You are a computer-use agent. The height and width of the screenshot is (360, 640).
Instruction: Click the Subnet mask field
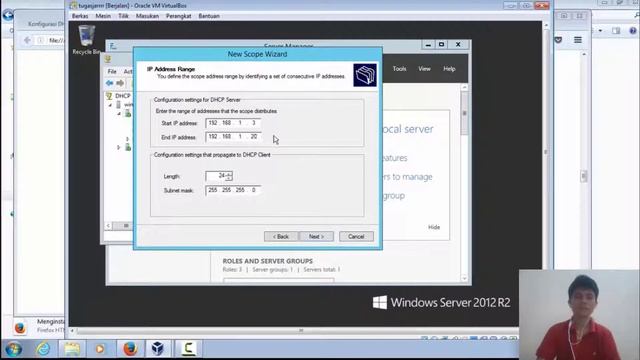[233, 190]
